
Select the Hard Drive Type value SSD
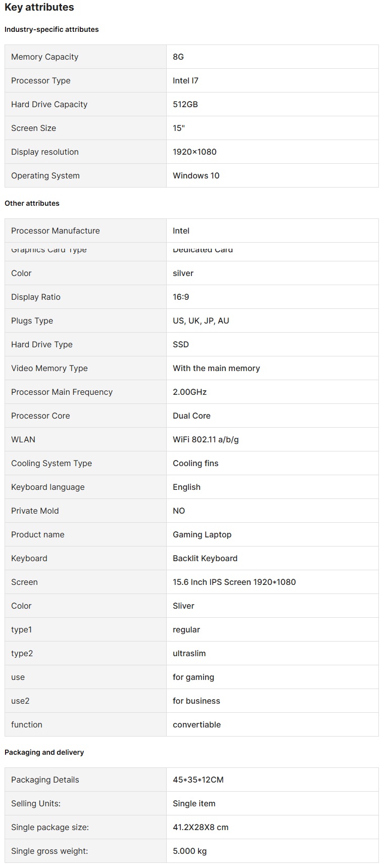point(181,344)
